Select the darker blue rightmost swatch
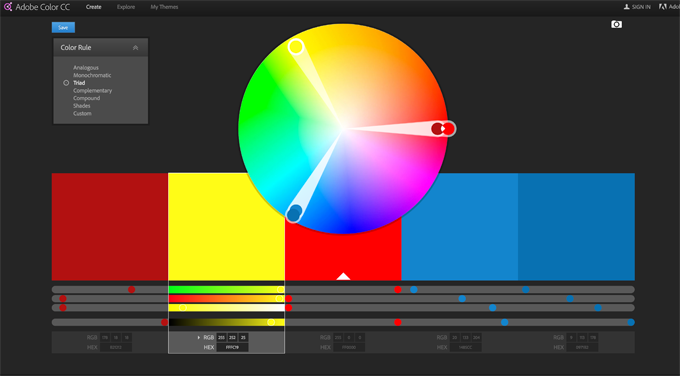This screenshot has width=680, height=376. click(576, 227)
